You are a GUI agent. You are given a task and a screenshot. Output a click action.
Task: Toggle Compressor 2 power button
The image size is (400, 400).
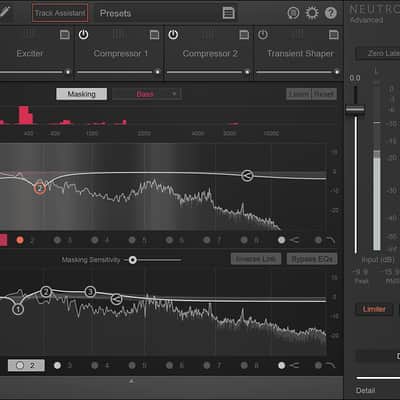(173, 34)
